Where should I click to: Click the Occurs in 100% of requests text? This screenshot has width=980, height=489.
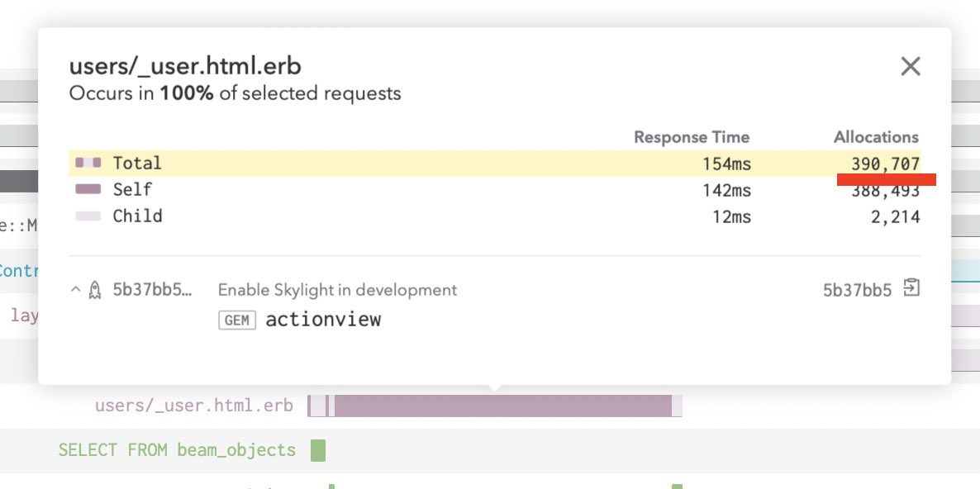pos(235,93)
